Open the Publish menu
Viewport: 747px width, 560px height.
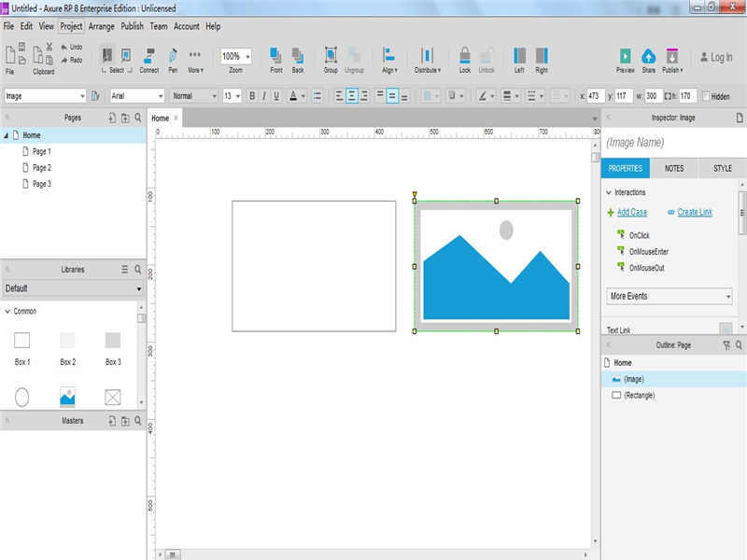[132, 26]
